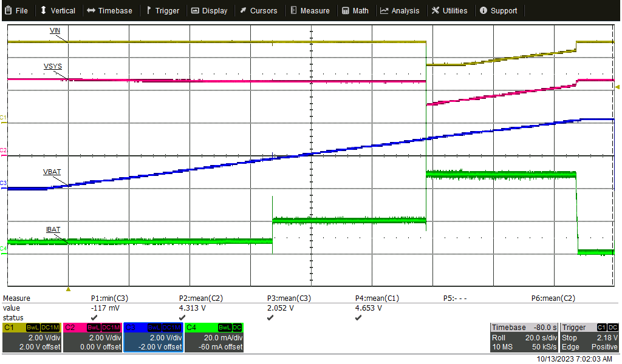Click the Timebase double-arrow icon

click(91, 10)
